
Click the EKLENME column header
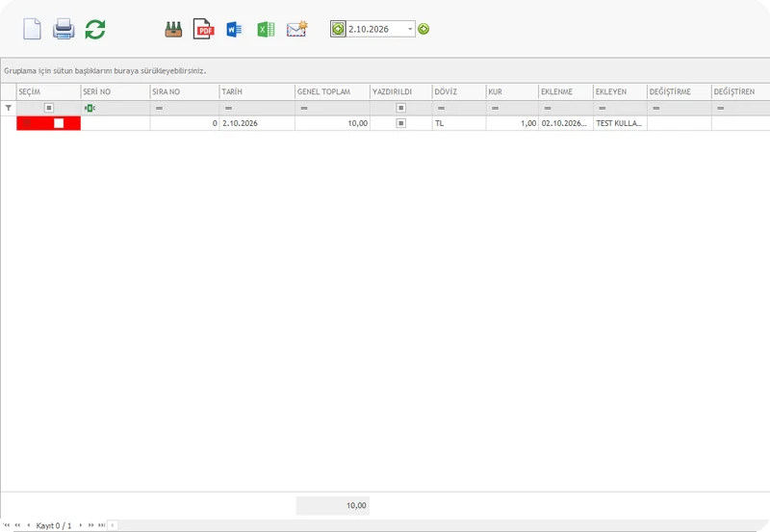point(566,91)
